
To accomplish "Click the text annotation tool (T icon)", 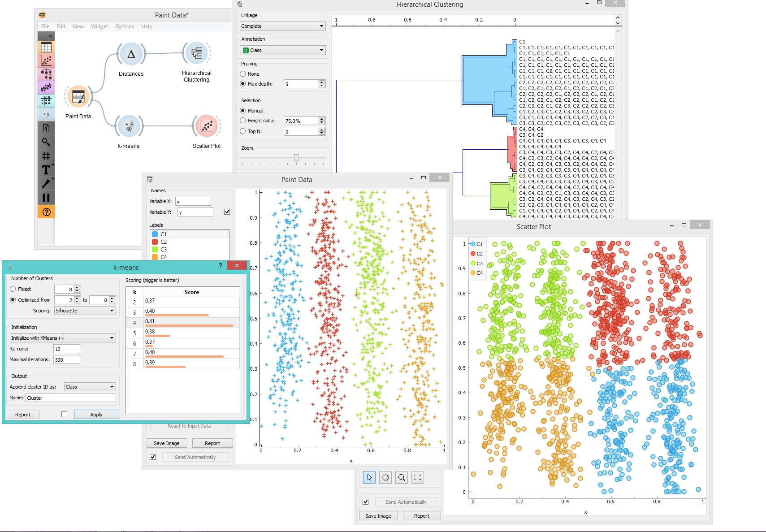I will point(46,170).
